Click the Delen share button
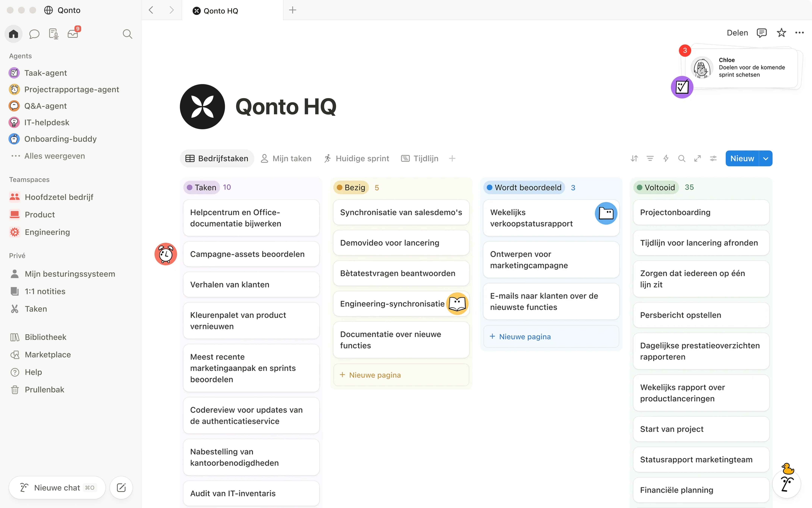 point(737,33)
